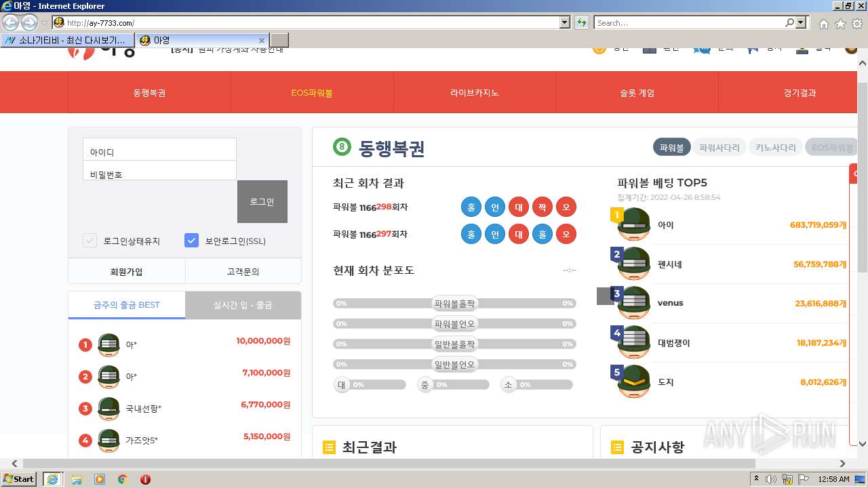The width and height of the screenshot is (868, 488).
Task: Click the 중 percentage bar
Action: tap(453, 385)
